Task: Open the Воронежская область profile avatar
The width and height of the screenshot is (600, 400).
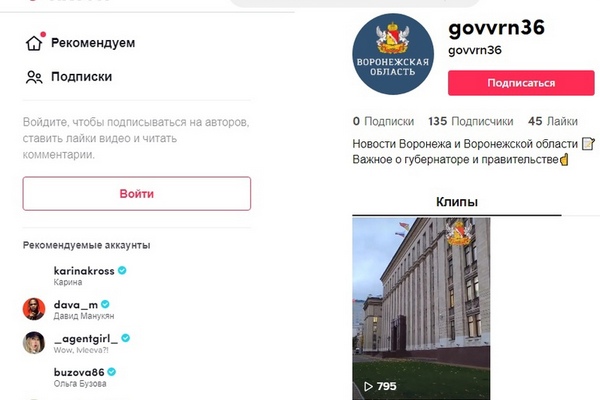Action: [x=393, y=54]
